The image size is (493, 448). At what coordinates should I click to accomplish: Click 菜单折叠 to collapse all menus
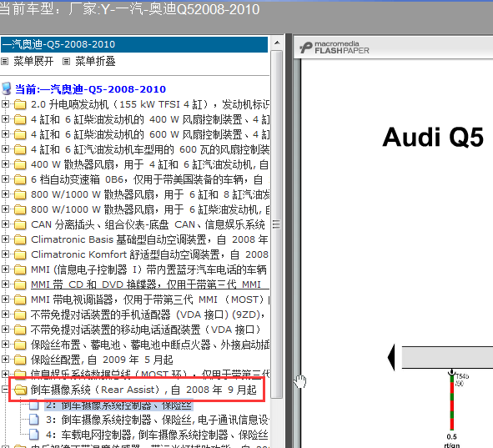coord(95,61)
